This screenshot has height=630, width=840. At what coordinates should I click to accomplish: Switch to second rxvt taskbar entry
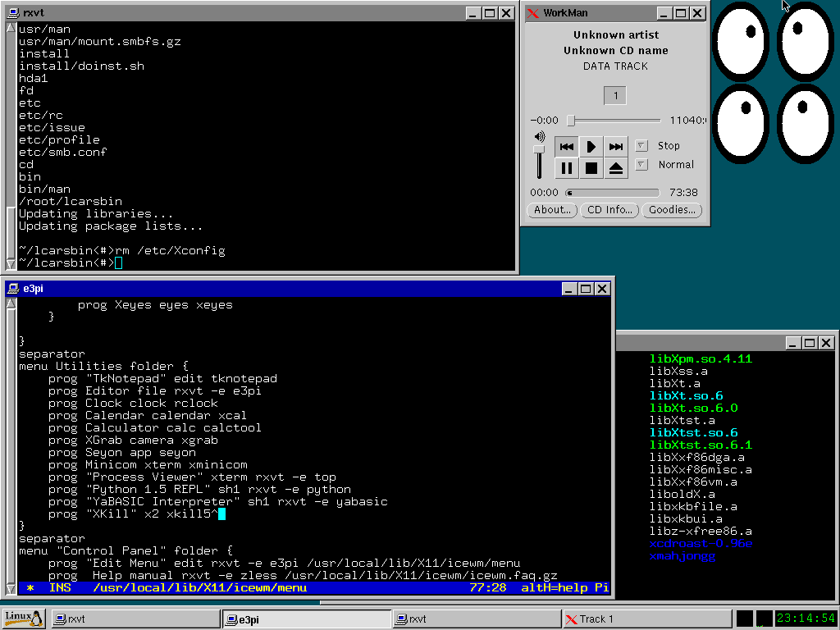pyautogui.click(x=477, y=619)
